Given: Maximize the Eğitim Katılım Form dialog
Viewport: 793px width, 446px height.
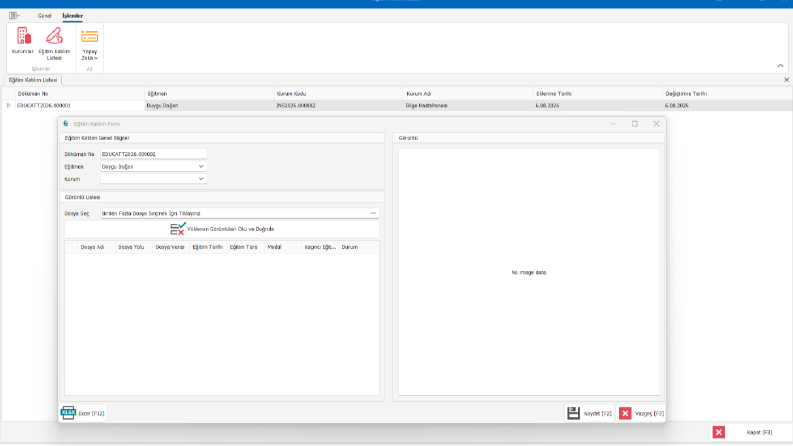Looking at the screenshot, I should [x=635, y=124].
